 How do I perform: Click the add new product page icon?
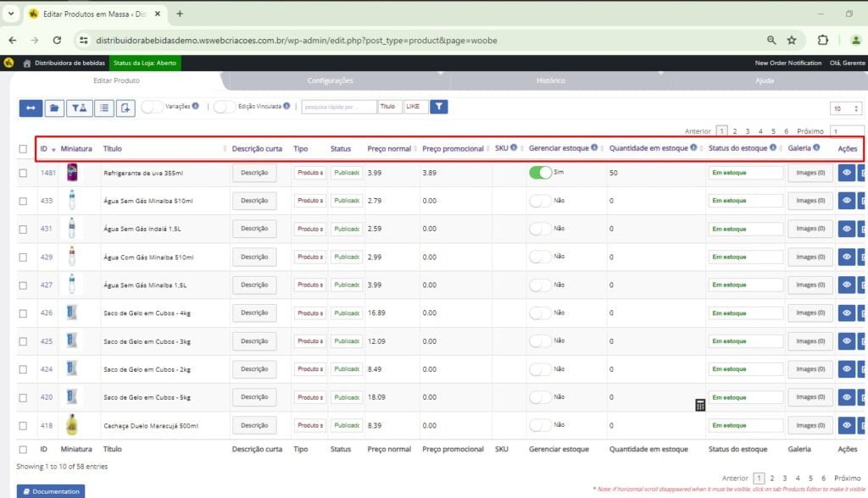[x=126, y=108]
